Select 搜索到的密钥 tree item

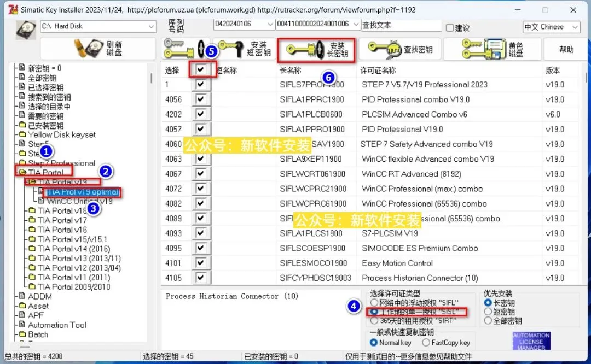(x=49, y=97)
